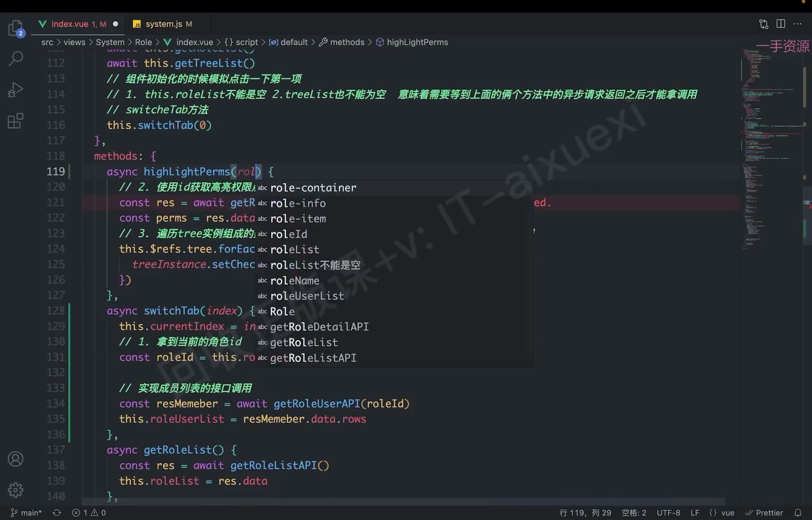
Task: Choose 'roleId' autocomplete suggestion
Action: (x=394, y=234)
